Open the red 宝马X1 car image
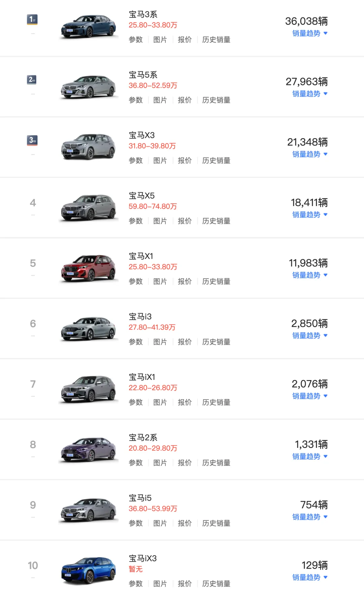Viewport: 364px width, 600px height. [89, 268]
